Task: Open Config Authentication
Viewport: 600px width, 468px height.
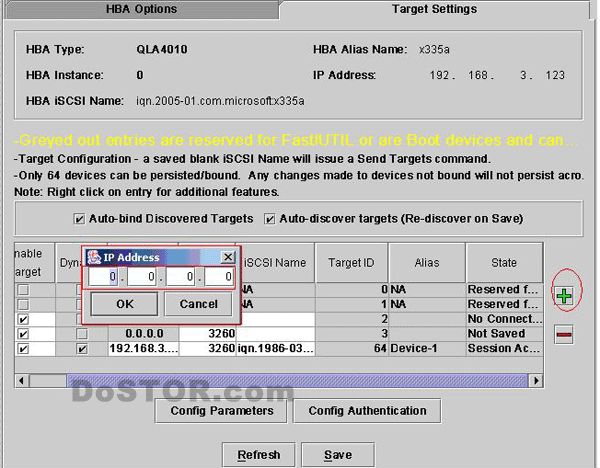Action: pyautogui.click(x=367, y=411)
